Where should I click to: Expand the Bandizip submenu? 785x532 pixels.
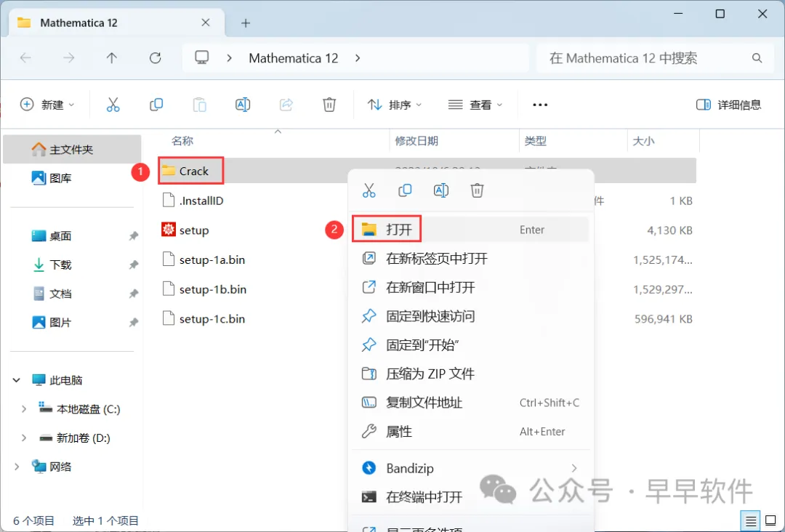point(573,469)
